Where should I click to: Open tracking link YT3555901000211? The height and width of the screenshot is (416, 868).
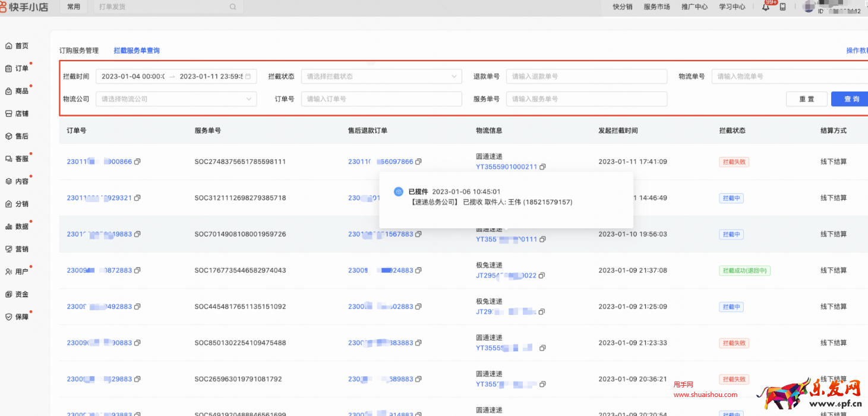(x=506, y=167)
